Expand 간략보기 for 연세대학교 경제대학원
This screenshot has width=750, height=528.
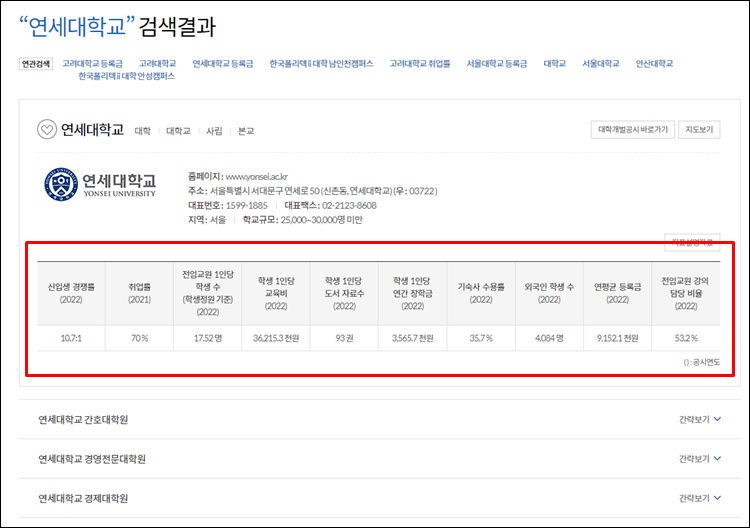click(x=700, y=498)
